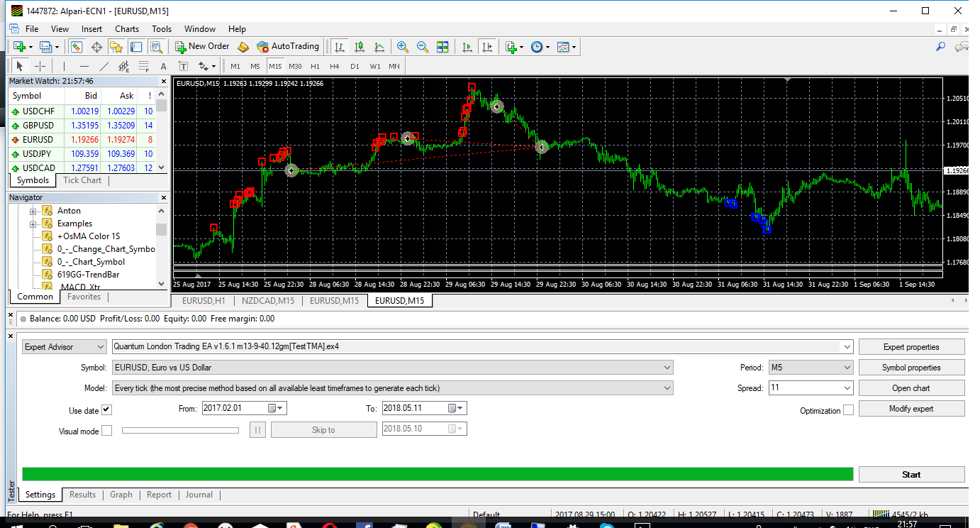Screen dimensions: 980x528
Task: Select the D1 timeframe button
Action: pos(355,66)
